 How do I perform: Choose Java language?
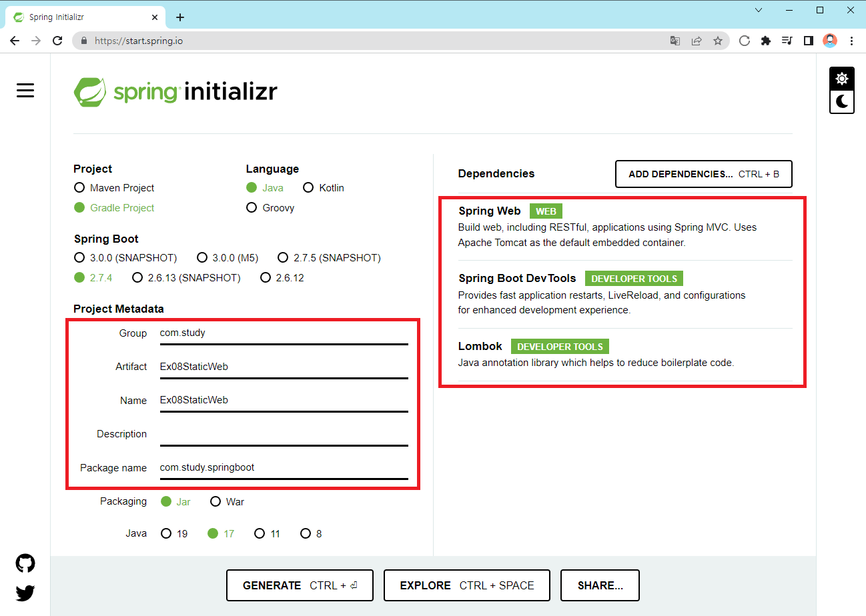coord(265,188)
